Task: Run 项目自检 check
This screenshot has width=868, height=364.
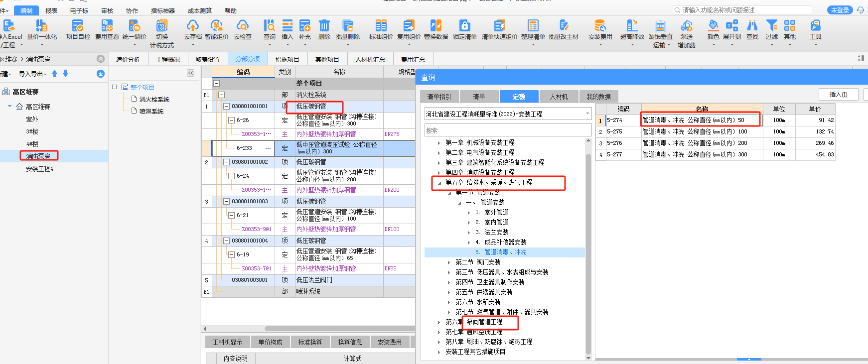Action: [78, 30]
